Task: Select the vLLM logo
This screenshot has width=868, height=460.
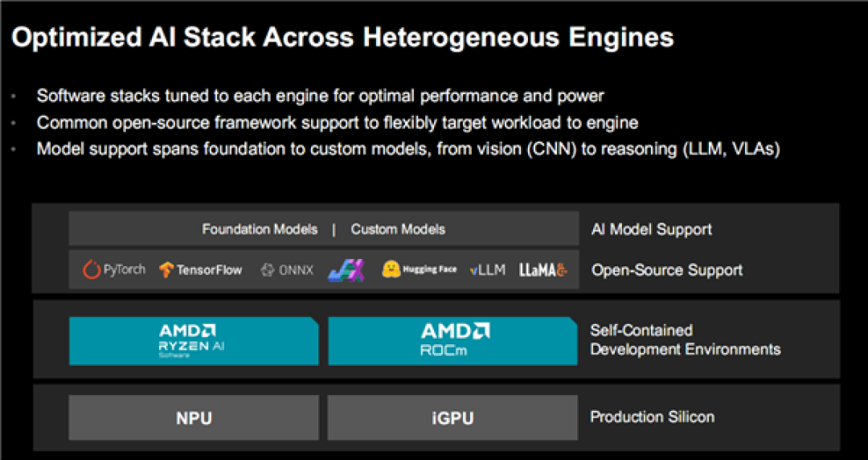Action: (487, 270)
